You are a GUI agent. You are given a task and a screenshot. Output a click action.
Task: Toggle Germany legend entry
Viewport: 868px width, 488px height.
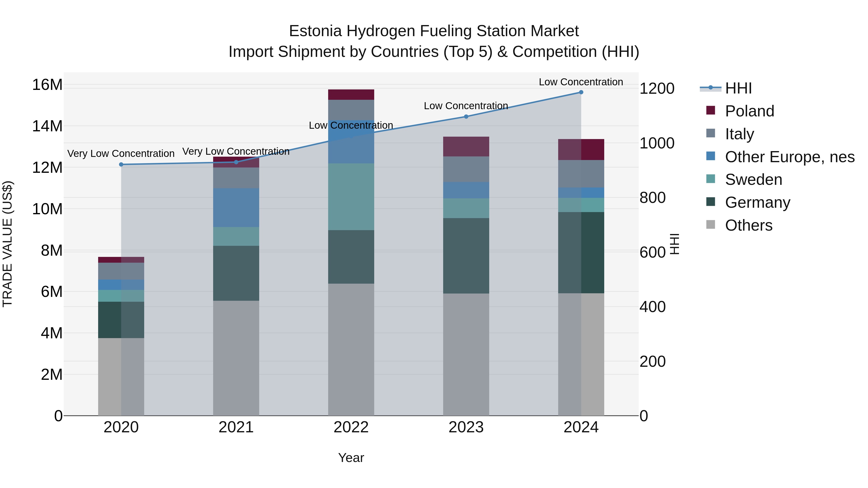748,202
